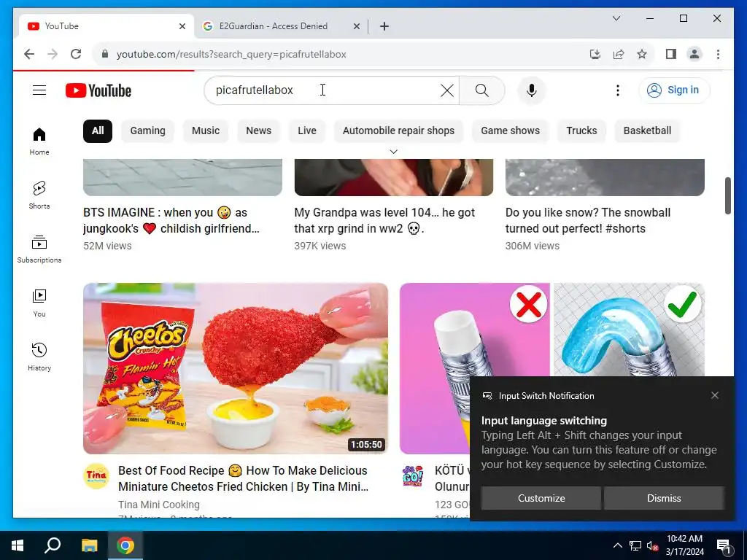
Task: Open Tina Mini Cooking channel name
Action: [x=159, y=505]
